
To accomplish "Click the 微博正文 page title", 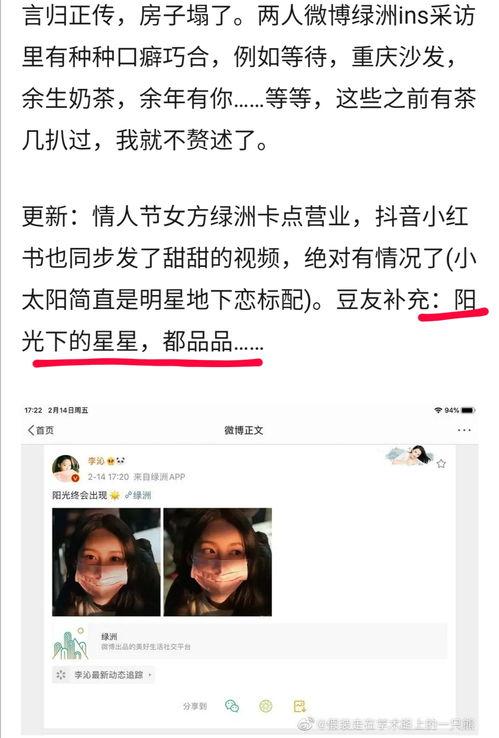I will pyautogui.click(x=244, y=430).
